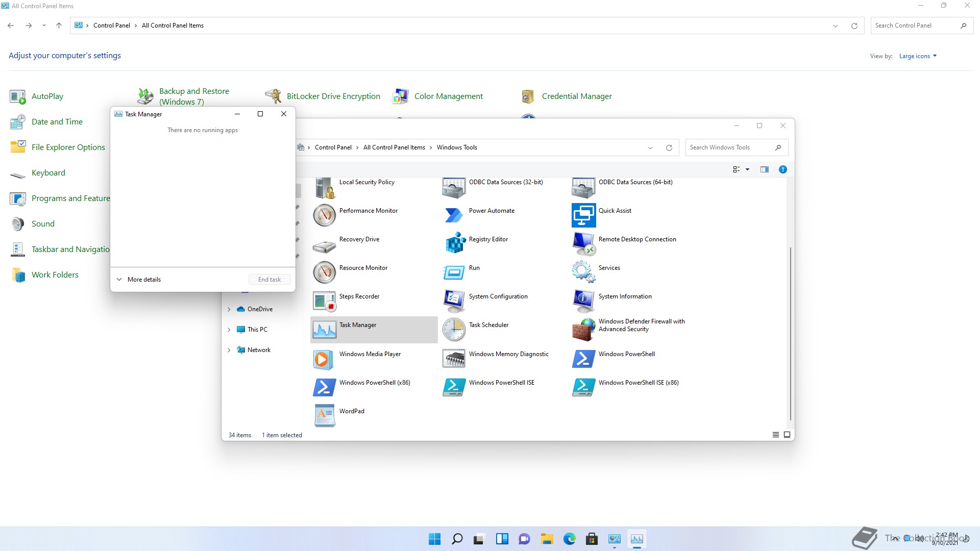Viewport: 980px width, 551px height.
Task: Open the WordPad icon
Action: pyautogui.click(x=325, y=416)
